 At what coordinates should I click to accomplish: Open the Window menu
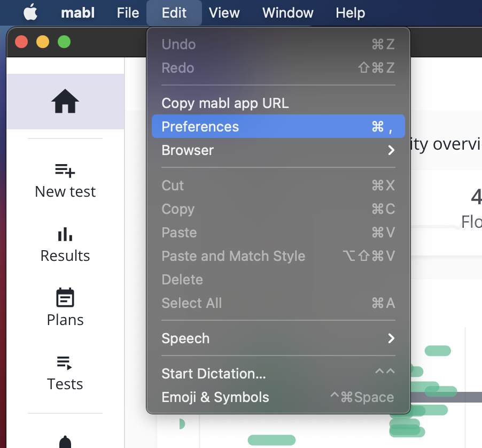(287, 13)
